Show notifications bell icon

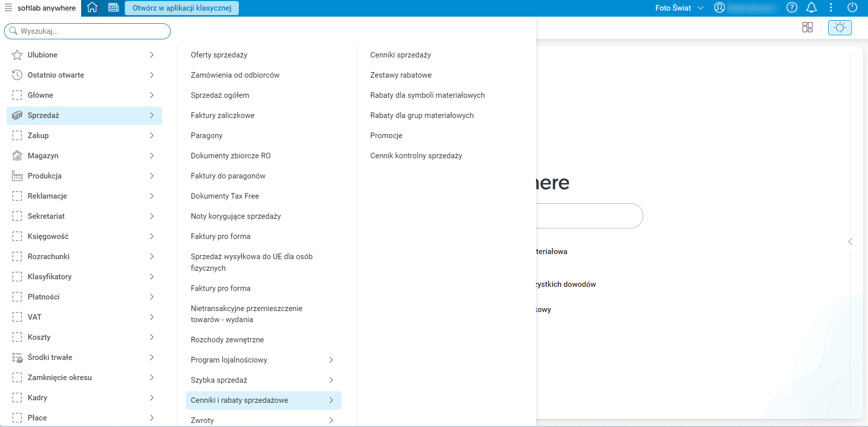pos(812,8)
